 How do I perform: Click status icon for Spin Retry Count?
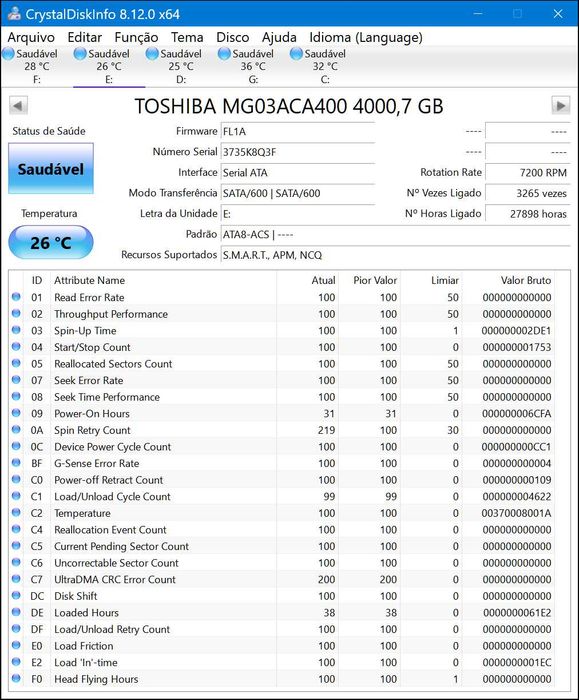point(16,429)
